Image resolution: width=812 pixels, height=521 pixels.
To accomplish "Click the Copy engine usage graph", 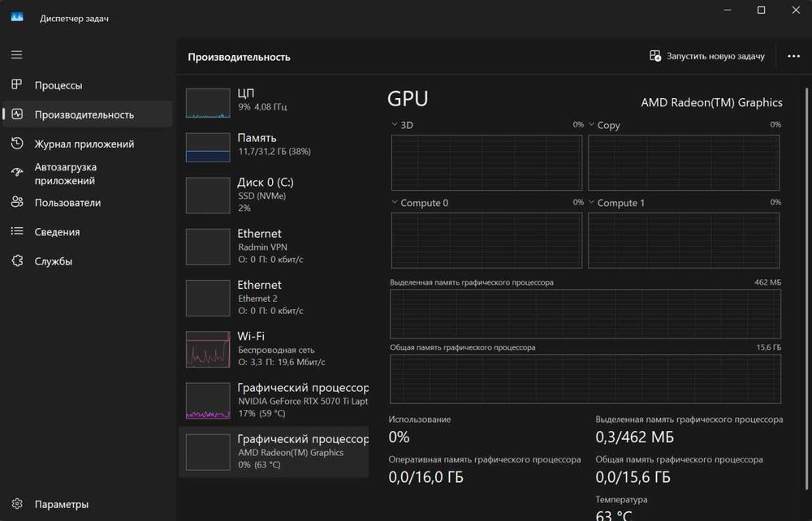I will pos(684,162).
